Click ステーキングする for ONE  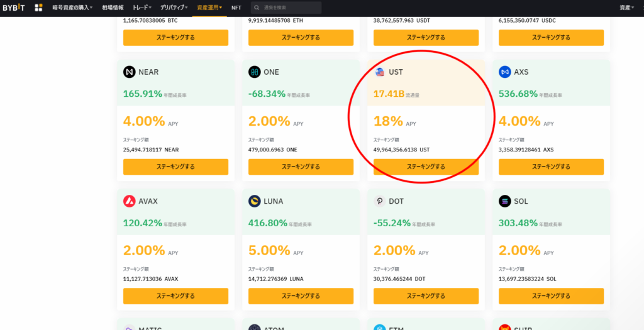tap(301, 167)
